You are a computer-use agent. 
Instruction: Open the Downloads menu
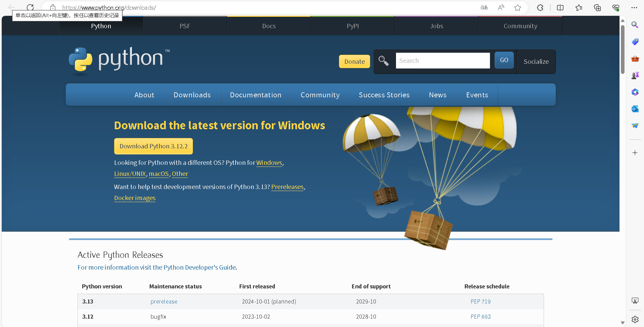click(192, 95)
